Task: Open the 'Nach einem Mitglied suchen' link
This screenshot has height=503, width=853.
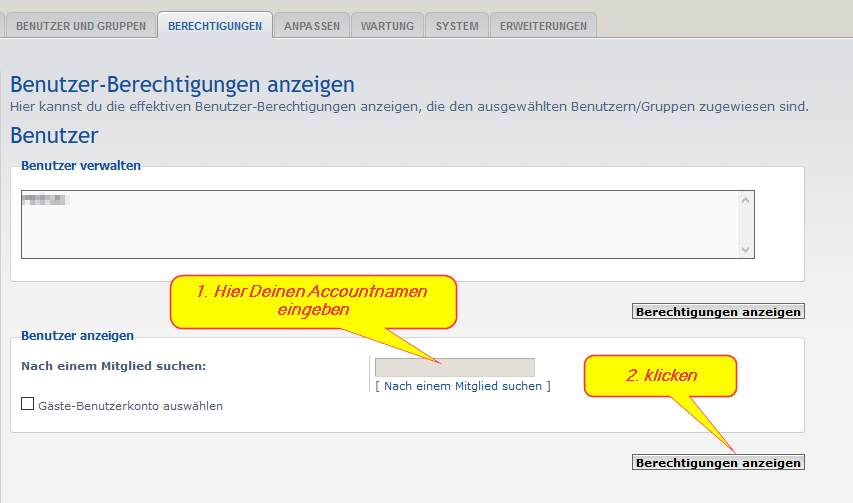Action: click(x=462, y=386)
